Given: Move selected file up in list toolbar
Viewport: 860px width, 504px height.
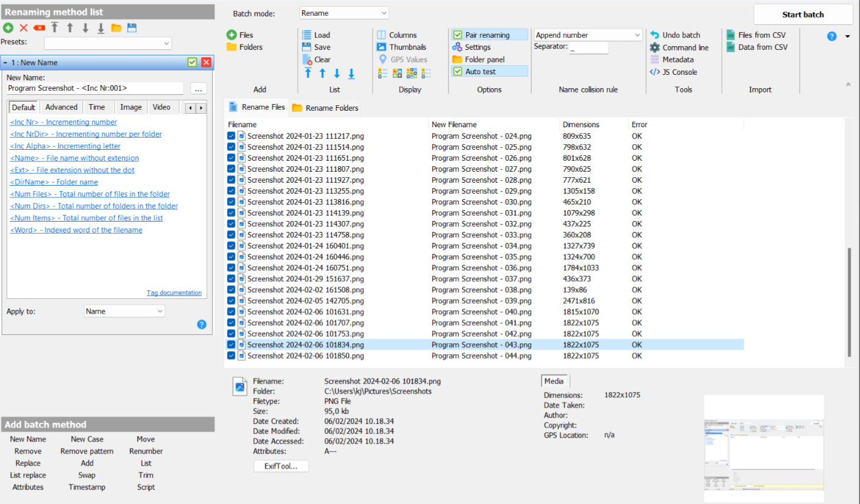Looking at the screenshot, I should (x=322, y=73).
